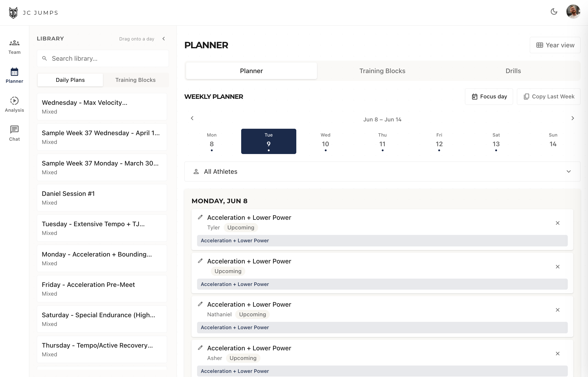Remove Nathaniel's Acceleration + Lower Power session
The width and height of the screenshot is (588, 377).
(x=557, y=310)
